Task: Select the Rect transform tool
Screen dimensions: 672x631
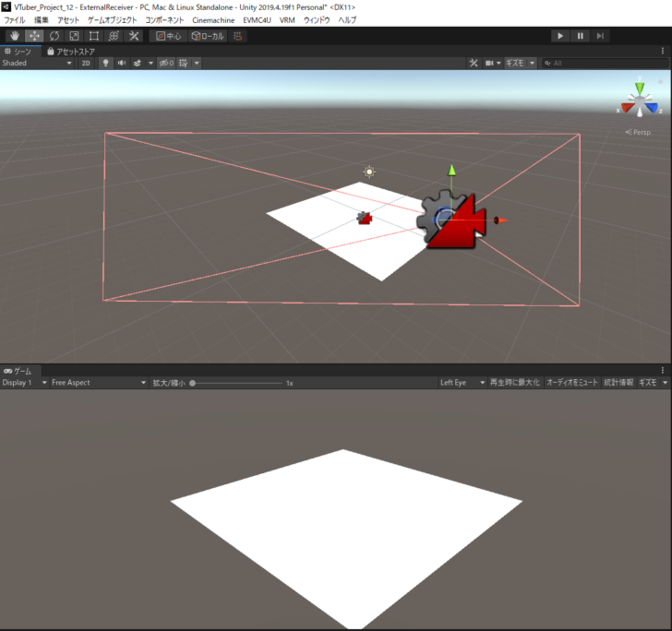Action: (x=93, y=36)
